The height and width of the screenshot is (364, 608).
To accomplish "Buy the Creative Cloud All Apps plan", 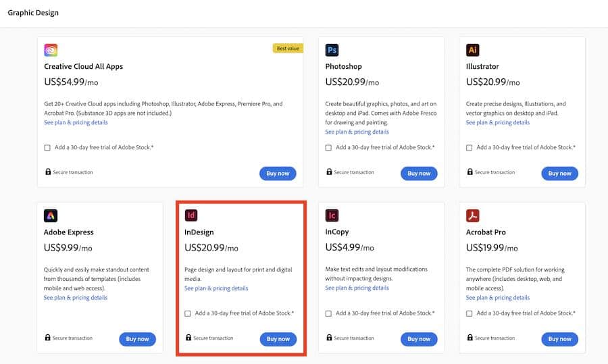I will (x=278, y=174).
